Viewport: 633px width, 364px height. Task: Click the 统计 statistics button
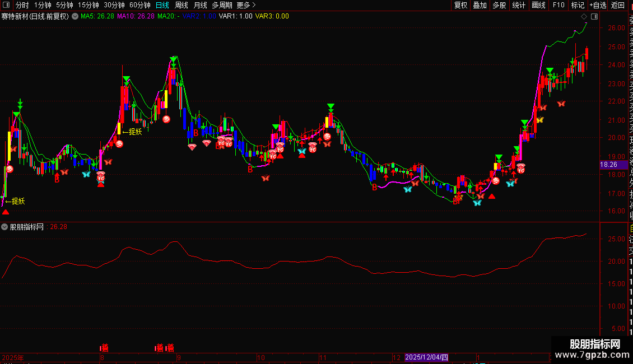tap(519, 5)
